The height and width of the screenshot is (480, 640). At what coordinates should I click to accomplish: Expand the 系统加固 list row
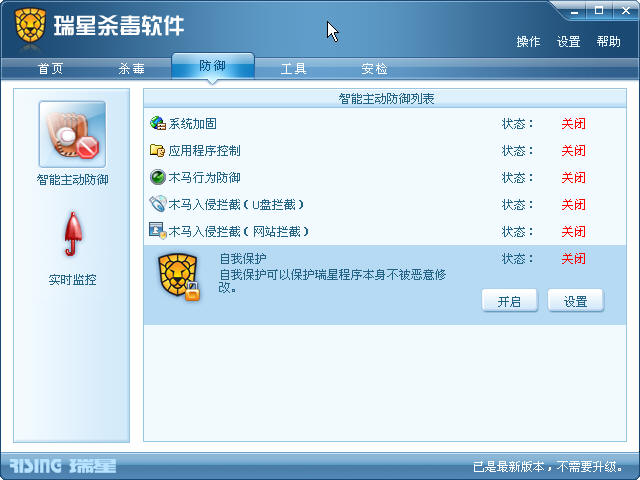click(385, 123)
